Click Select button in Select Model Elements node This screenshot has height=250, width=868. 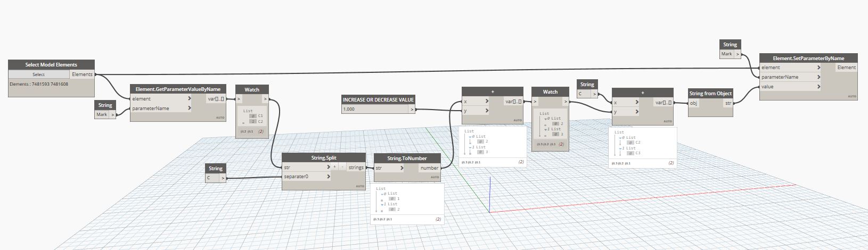39,74
